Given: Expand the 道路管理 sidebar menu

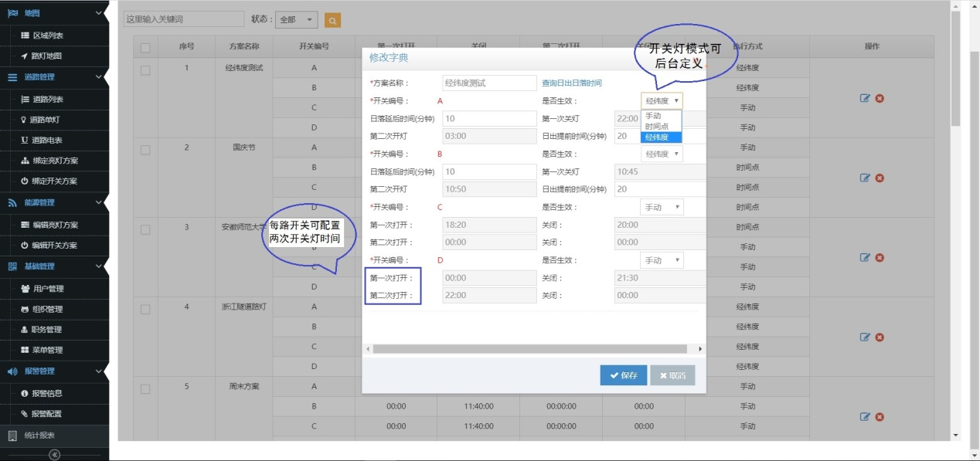Looking at the screenshot, I should tap(54, 77).
